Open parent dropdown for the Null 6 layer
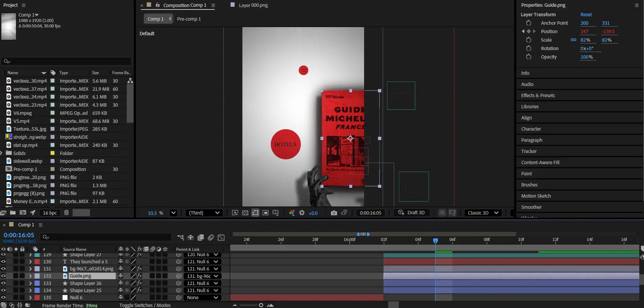644x308 pixels. pos(202,298)
